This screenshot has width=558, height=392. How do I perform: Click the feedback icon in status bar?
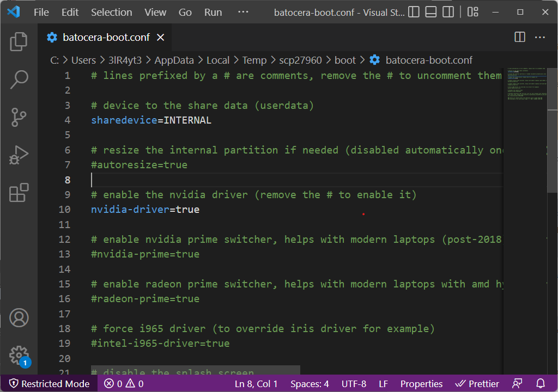[517, 383]
